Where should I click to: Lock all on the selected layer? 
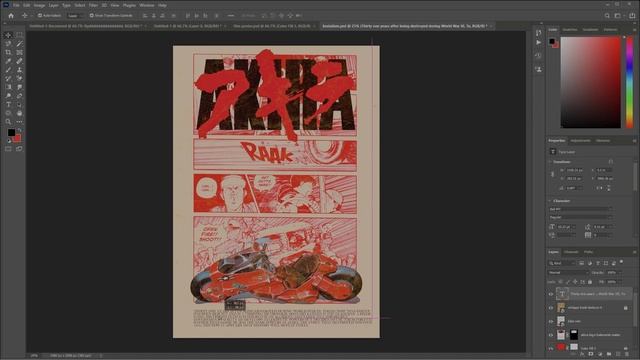(590, 282)
